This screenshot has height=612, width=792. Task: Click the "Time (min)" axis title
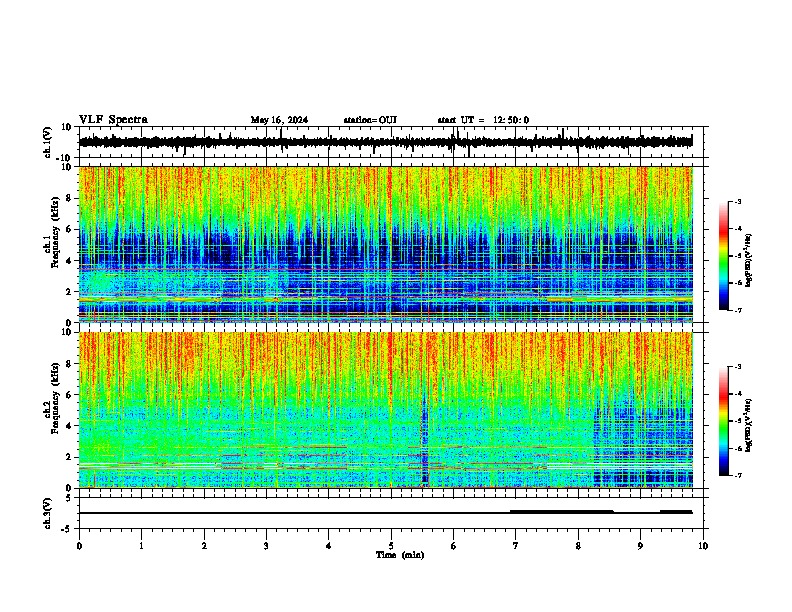pos(400,555)
